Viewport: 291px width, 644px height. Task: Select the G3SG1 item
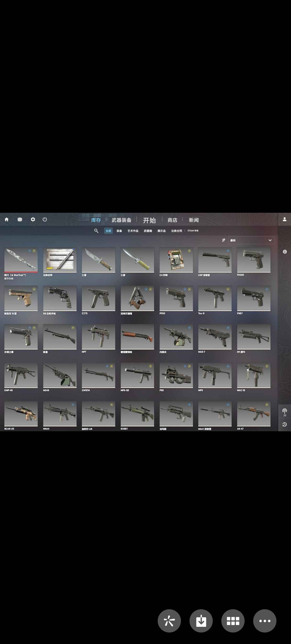click(x=137, y=416)
